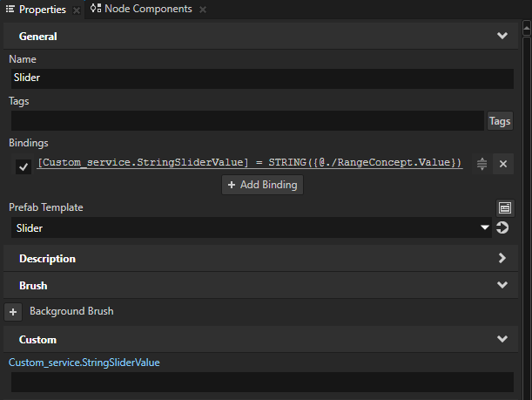
Task: Open the StringSliderValue binding expression
Action: tap(250, 163)
